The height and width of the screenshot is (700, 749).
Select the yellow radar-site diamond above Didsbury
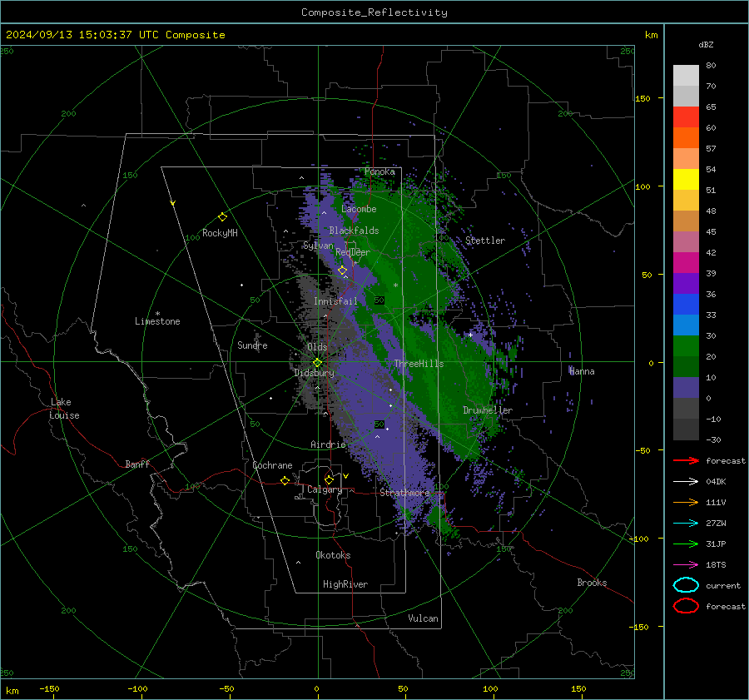(x=317, y=363)
